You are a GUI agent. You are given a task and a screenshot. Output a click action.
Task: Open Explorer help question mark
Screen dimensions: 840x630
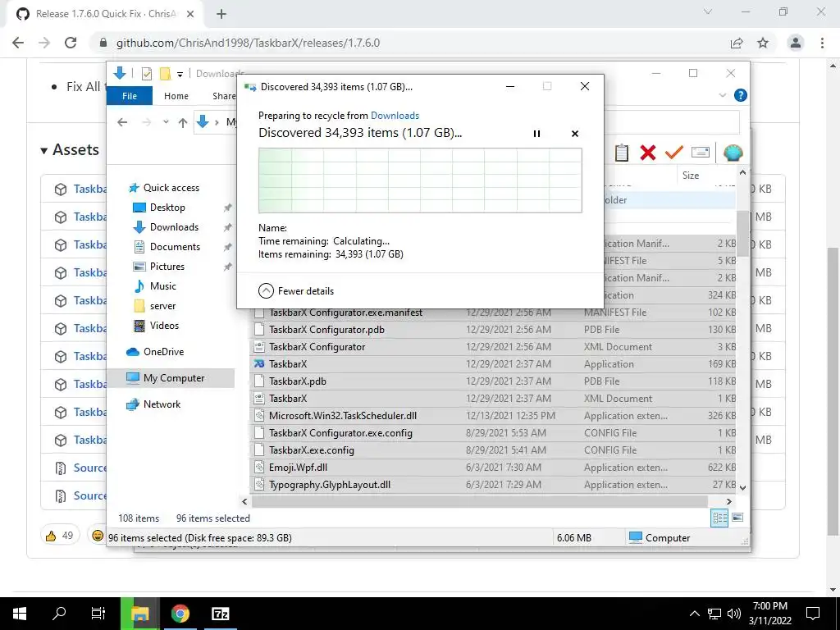tap(741, 95)
